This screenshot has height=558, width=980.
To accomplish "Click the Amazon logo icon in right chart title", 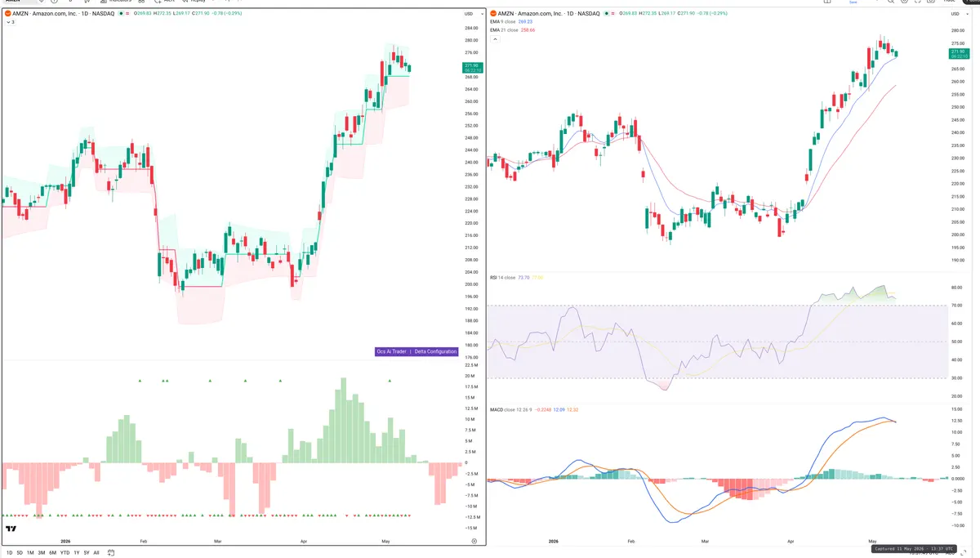I will tap(493, 14).
